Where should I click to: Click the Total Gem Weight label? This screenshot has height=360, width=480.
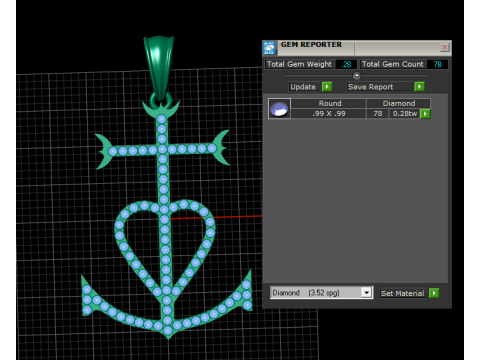click(299, 64)
